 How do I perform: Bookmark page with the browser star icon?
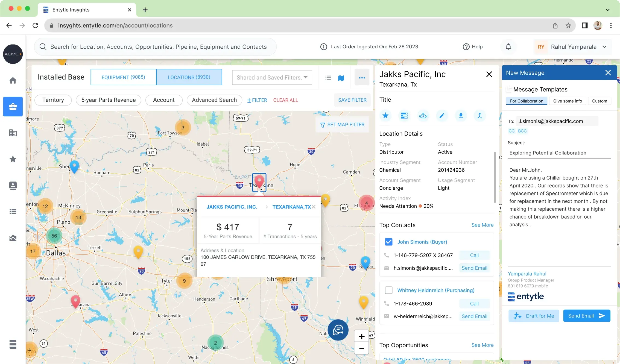(x=568, y=25)
